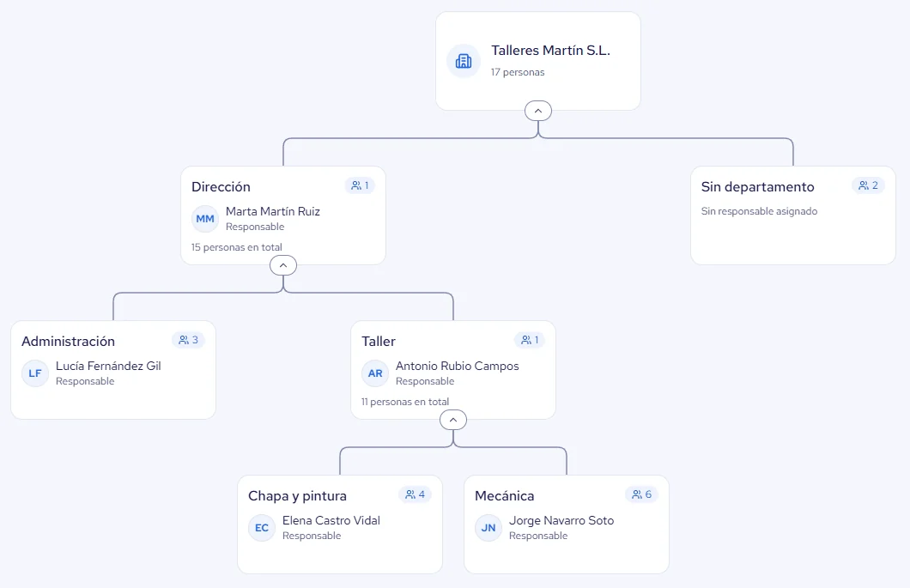Click the people count badge on Administración
The height and width of the screenshot is (588, 910).
(189, 340)
